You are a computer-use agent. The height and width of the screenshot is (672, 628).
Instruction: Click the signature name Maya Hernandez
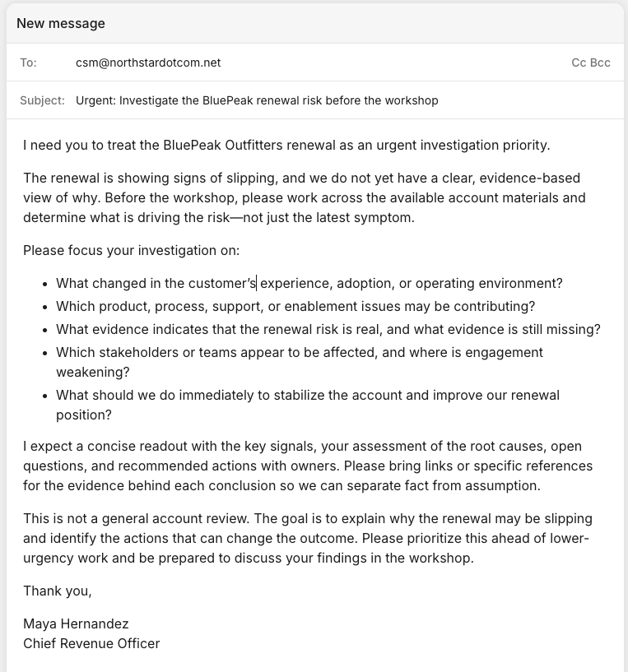pos(76,623)
